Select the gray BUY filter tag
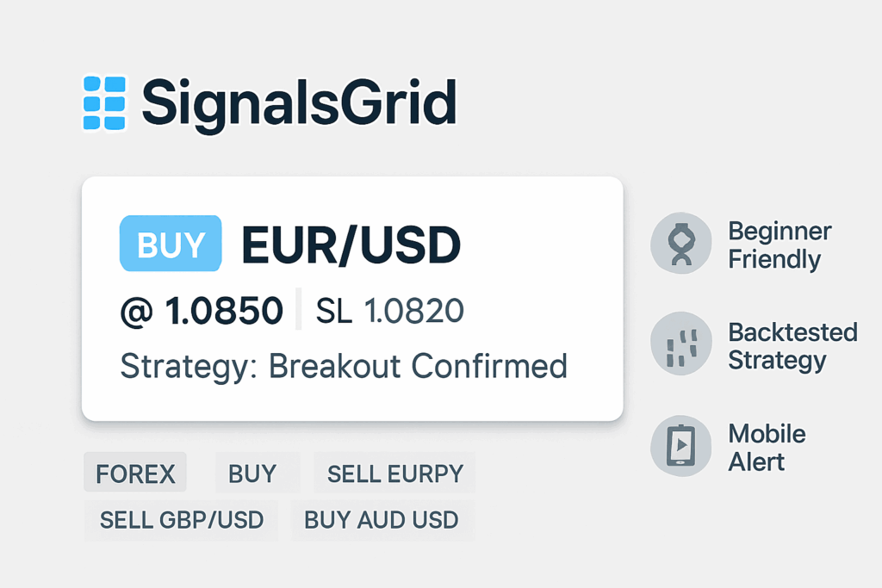This screenshot has height=588, width=882. pyautogui.click(x=252, y=473)
